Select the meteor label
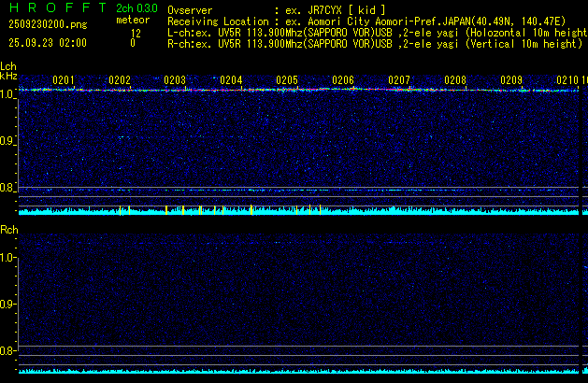This screenshot has height=383, width=588. point(132,20)
